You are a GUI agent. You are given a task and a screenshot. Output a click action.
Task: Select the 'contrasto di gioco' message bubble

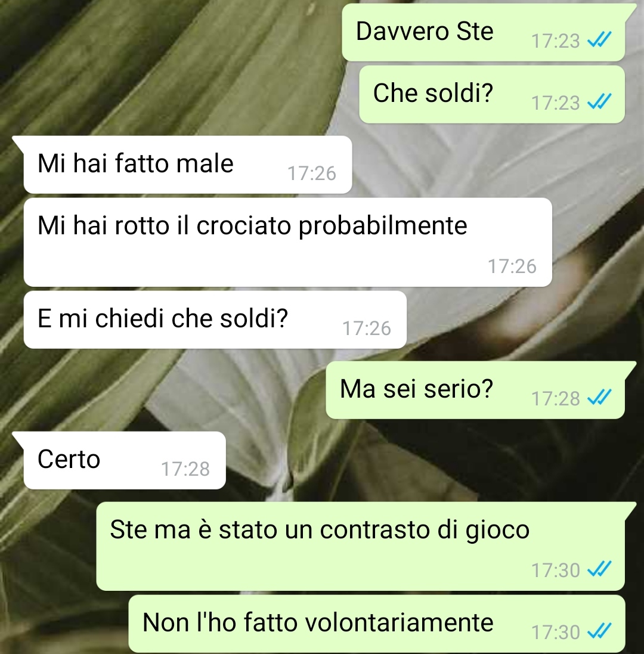point(360,546)
